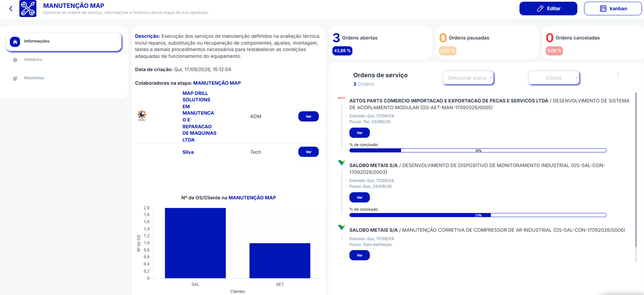
Task: Click the Silva collaborator name link
Action: pos(188,152)
